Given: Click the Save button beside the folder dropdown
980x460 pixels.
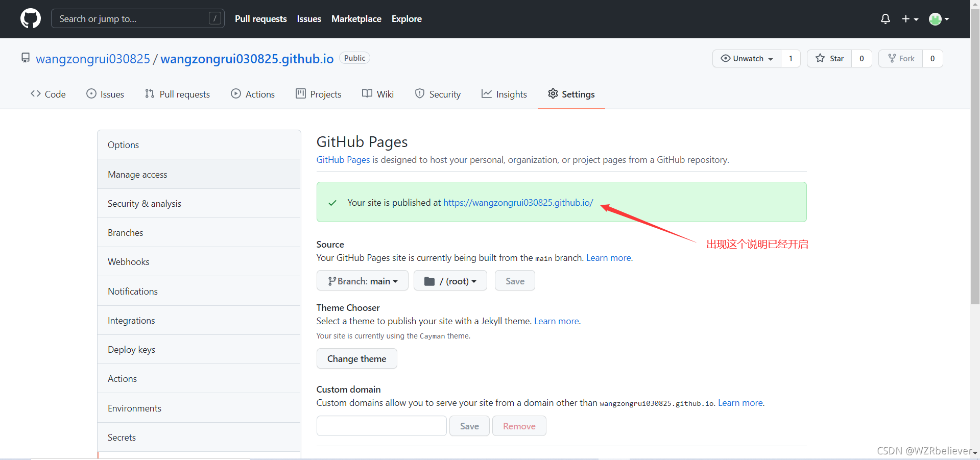Looking at the screenshot, I should coord(515,281).
